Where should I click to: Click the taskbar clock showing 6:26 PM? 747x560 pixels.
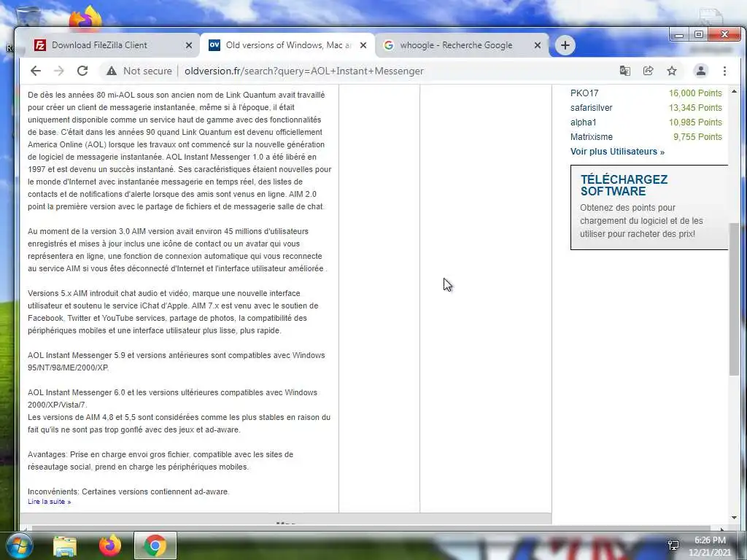[x=710, y=546]
